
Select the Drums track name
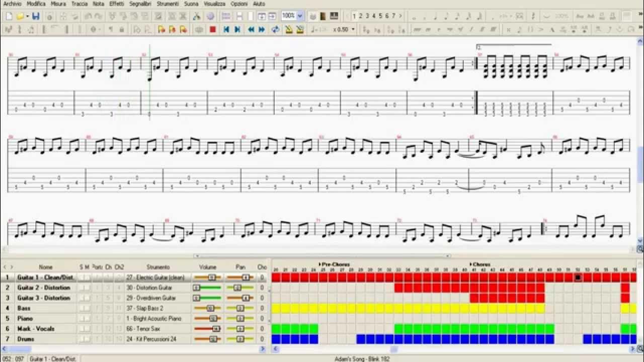click(x=26, y=339)
